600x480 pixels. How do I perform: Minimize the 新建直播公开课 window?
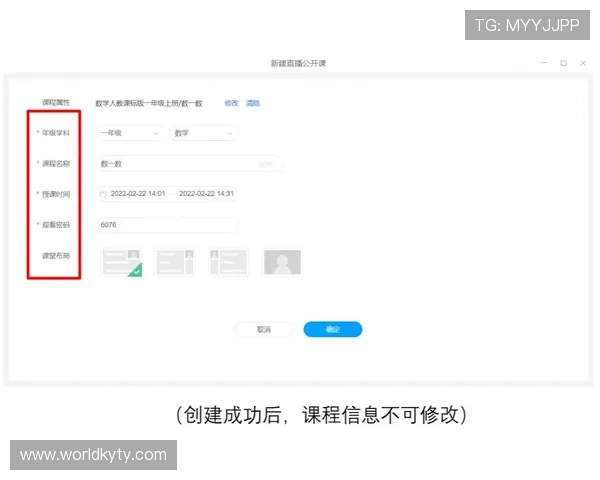click(x=544, y=63)
